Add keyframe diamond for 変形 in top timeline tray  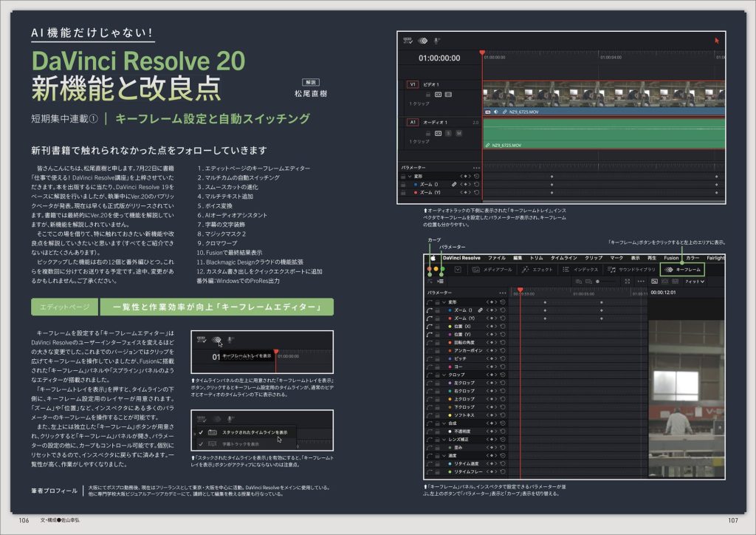[x=465, y=176]
